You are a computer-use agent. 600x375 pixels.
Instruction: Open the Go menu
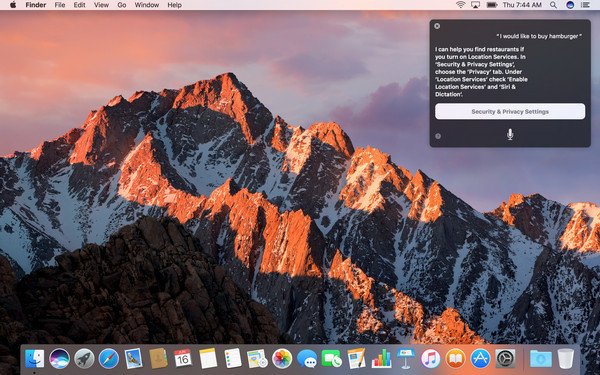(x=122, y=5)
